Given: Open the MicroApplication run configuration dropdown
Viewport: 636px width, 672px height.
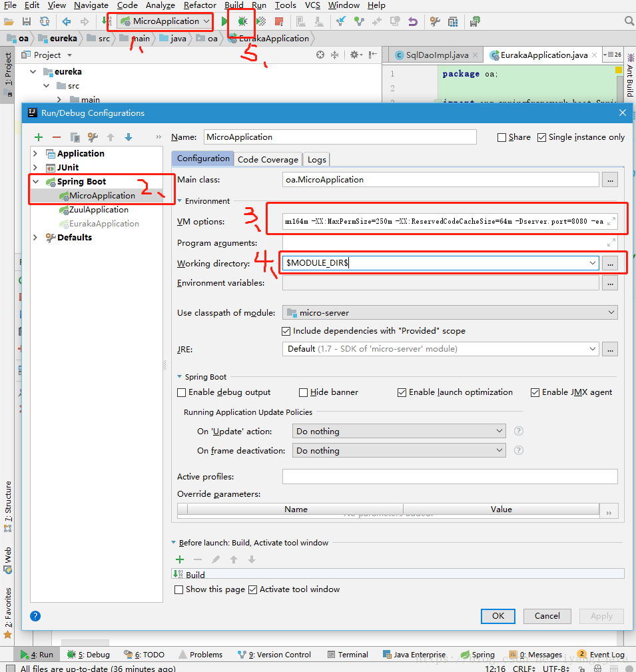Looking at the screenshot, I should tap(165, 21).
